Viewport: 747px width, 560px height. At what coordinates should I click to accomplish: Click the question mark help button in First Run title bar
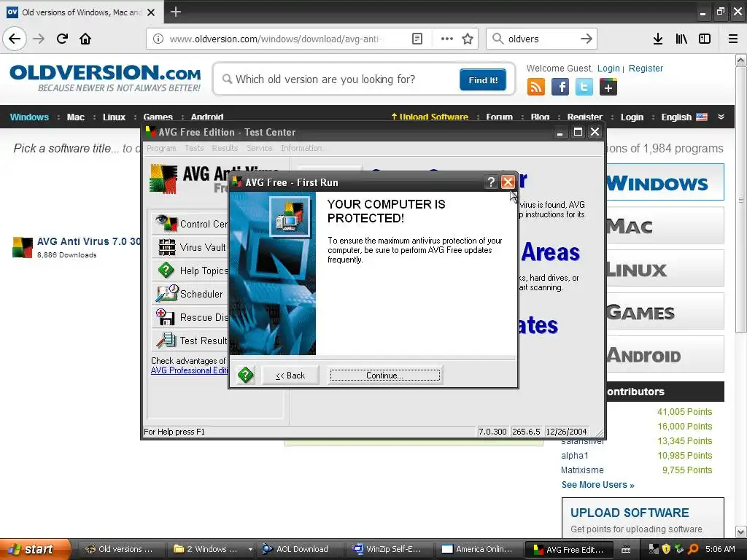tap(491, 182)
